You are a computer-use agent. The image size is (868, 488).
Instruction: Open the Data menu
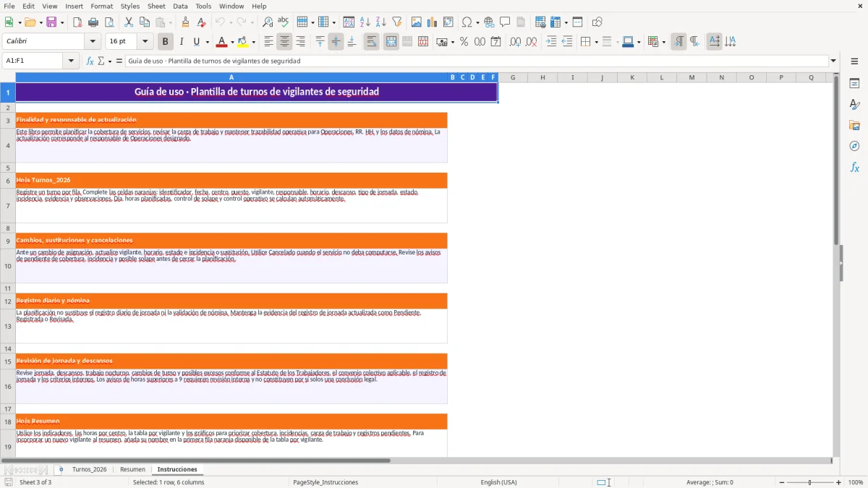point(180,6)
